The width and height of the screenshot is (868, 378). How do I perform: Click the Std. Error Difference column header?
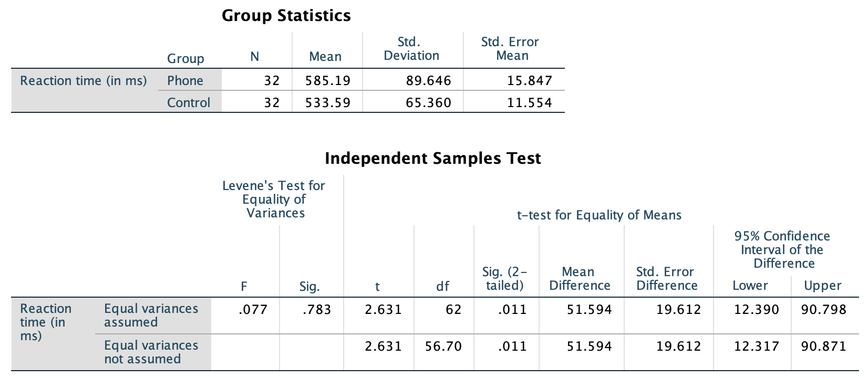coord(666,278)
